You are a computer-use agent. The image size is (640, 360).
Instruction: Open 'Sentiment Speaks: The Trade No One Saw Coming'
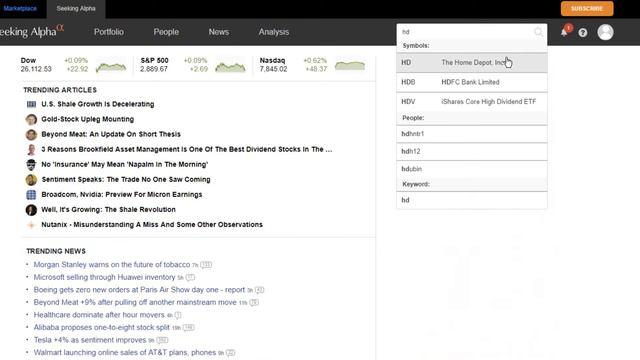tap(126, 180)
